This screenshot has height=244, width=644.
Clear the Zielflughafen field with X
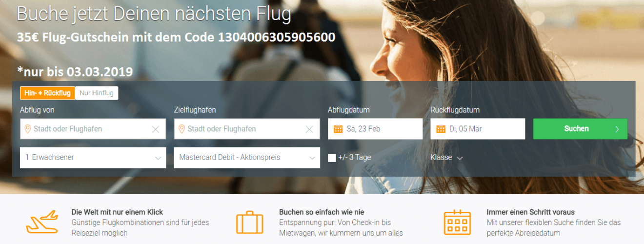[x=309, y=129]
